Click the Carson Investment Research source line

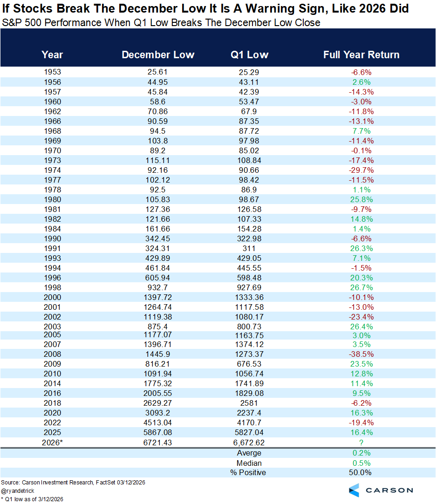(x=73, y=483)
